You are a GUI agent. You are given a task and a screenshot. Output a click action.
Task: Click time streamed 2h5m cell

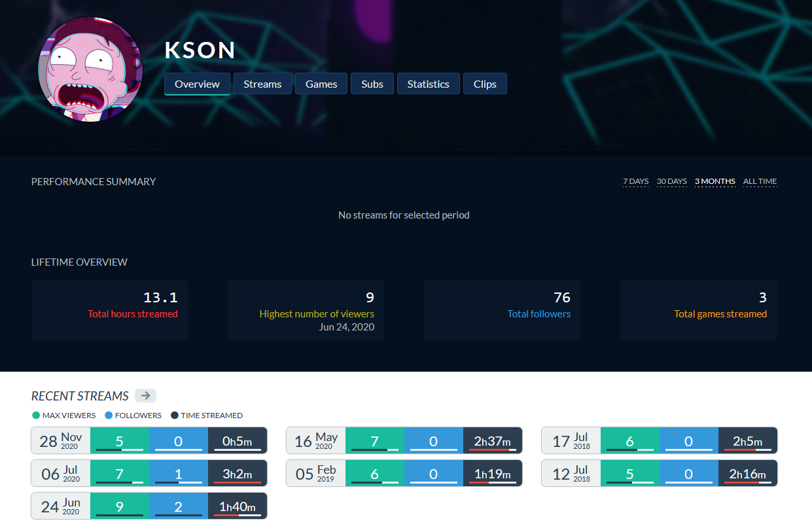pos(748,440)
